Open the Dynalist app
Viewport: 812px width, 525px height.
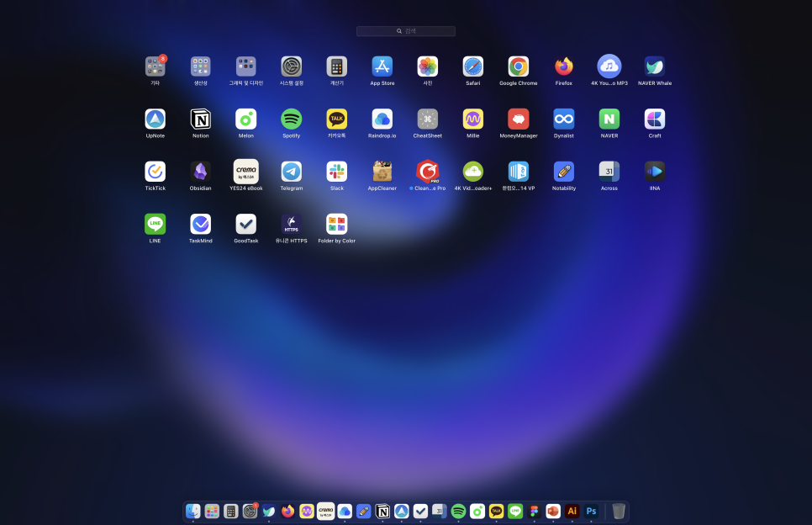(564, 119)
